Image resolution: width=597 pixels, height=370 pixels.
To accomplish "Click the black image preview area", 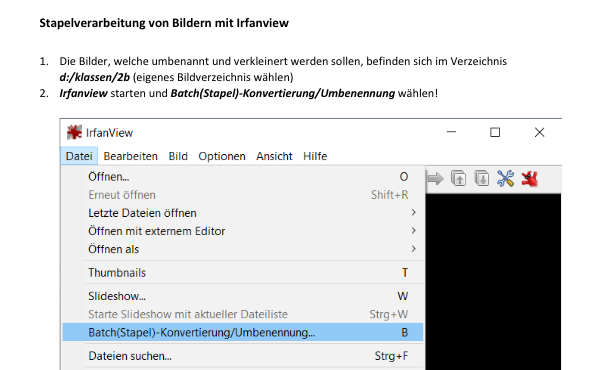I will (x=493, y=282).
